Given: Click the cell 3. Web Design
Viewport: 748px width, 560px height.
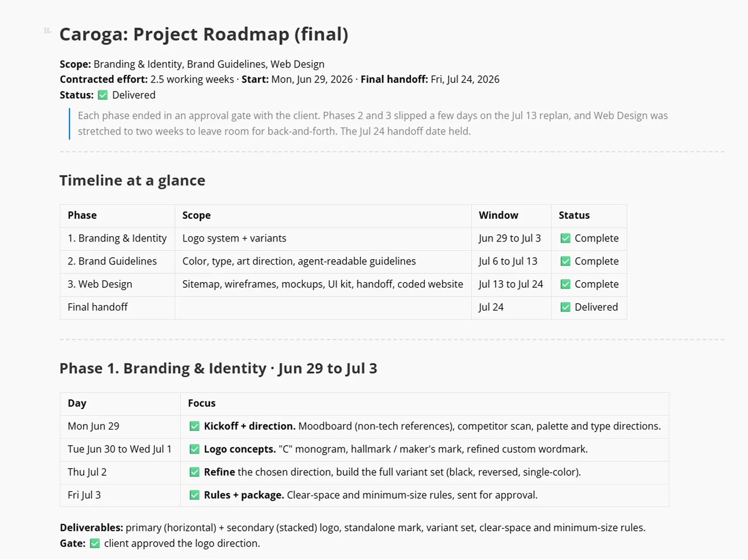Looking at the screenshot, I should point(117,284).
